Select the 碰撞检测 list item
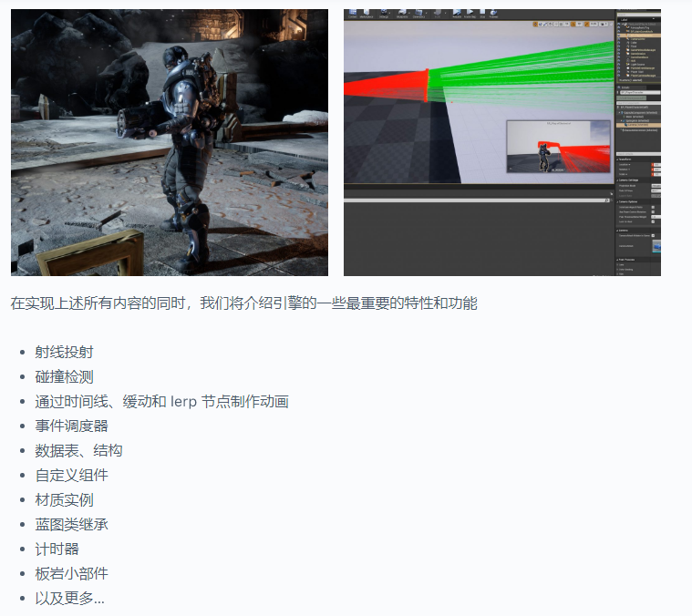This screenshot has width=692, height=616. pos(65,377)
